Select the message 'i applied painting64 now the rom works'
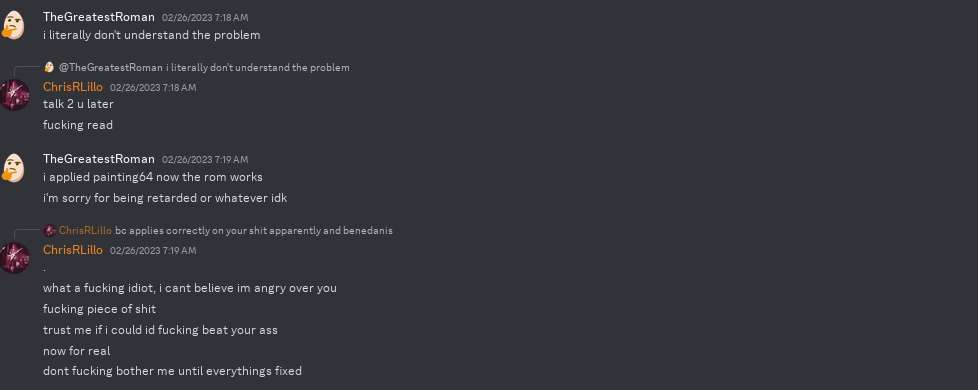This screenshot has width=978, height=390. click(153, 177)
